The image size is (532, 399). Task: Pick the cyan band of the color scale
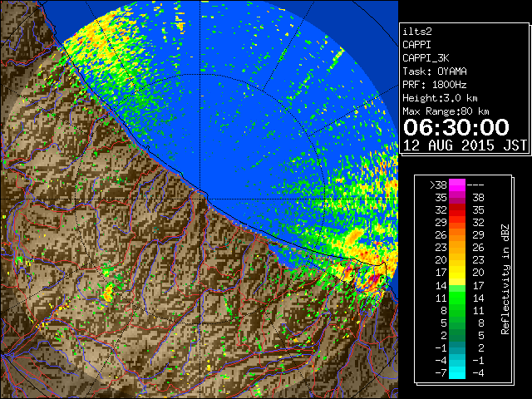pyautogui.click(x=457, y=372)
